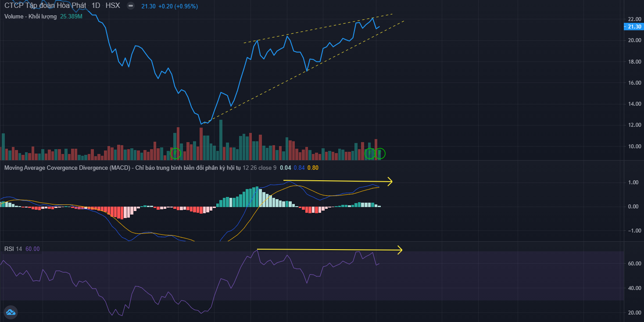Viewport: 644px width, 322px height.
Task: Click the middle green F event marker
Action: pyautogui.click(x=370, y=153)
